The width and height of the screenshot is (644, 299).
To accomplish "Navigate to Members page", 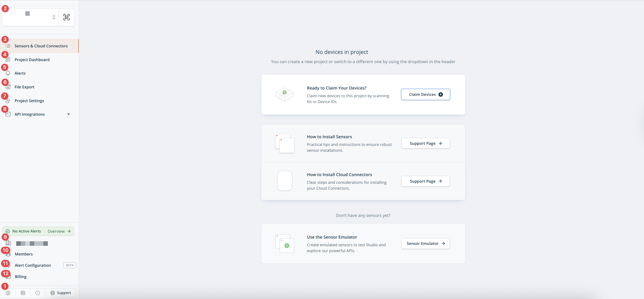I will pyautogui.click(x=24, y=254).
